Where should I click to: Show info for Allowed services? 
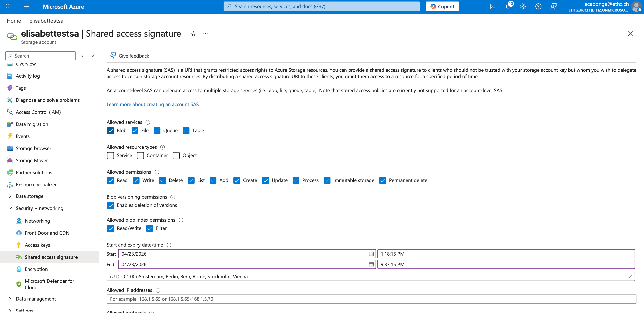point(148,122)
